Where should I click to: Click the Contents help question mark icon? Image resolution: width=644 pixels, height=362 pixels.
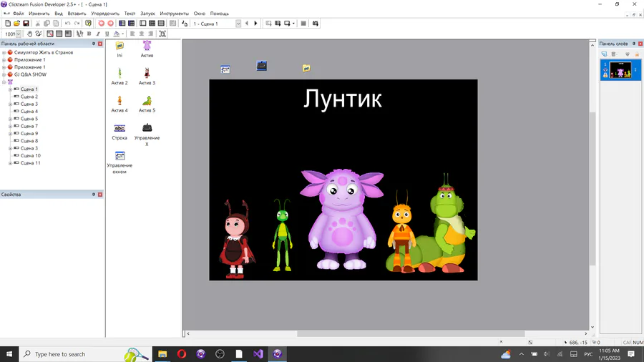coord(88,24)
